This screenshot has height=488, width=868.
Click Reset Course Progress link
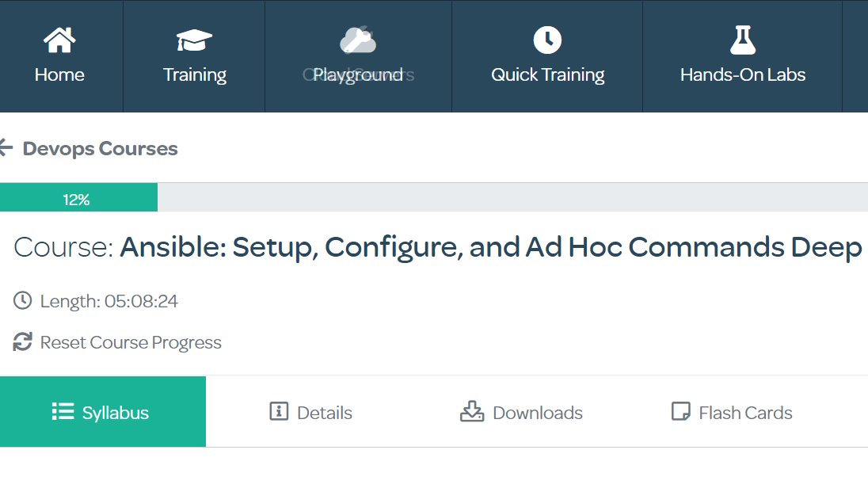click(x=131, y=342)
